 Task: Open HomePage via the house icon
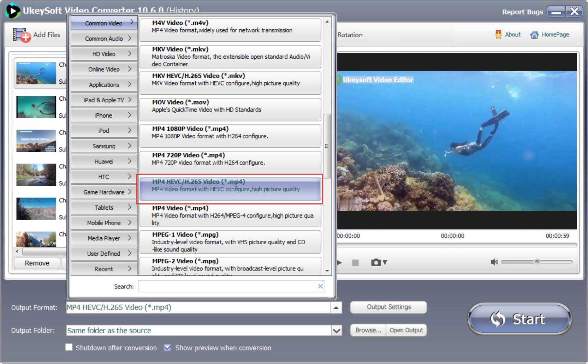pyautogui.click(x=534, y=35)
